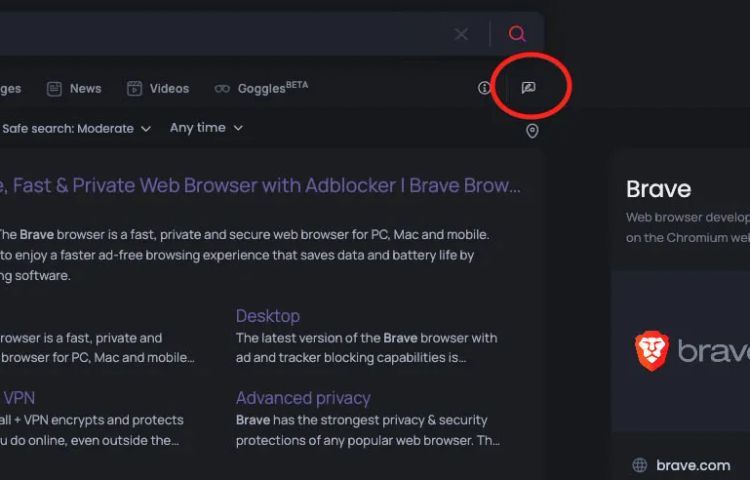Switch to the News tab
Screen dimensions: 750x480
[74, 88]
